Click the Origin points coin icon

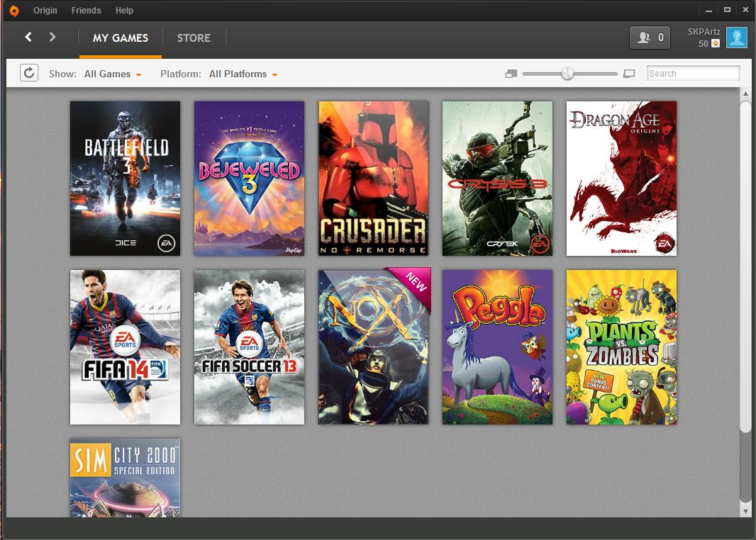coord(716,44)
